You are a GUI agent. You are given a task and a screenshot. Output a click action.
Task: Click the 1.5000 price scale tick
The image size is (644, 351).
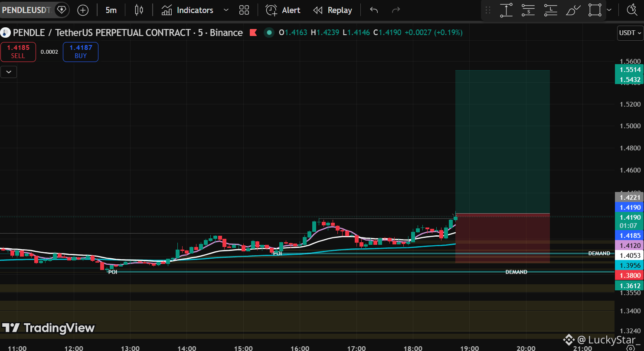pyautogui.click(x=630, y=126)
